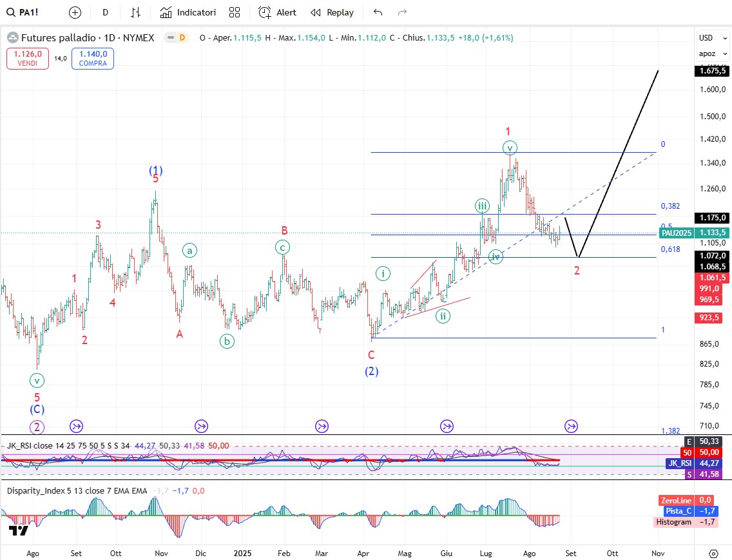Click the 2025 date on time axis

click(x=242, y=554)
